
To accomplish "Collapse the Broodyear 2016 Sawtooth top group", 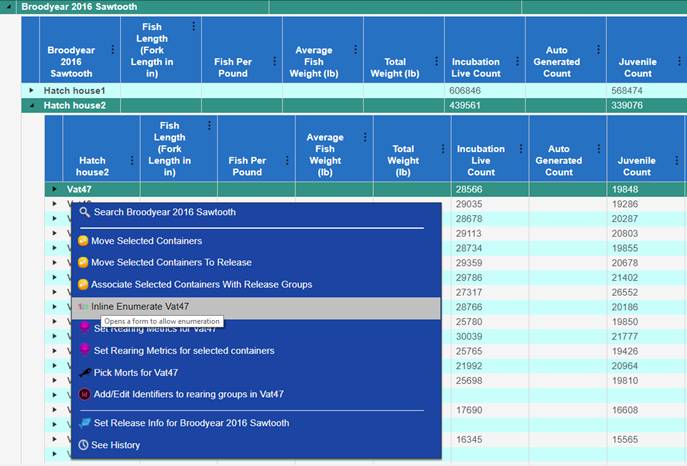I will tap(10, 6).
